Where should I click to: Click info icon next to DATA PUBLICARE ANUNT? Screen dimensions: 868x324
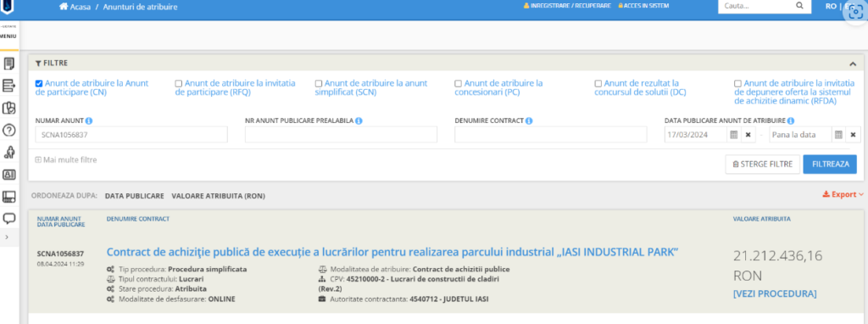click(x=791, y=120)
